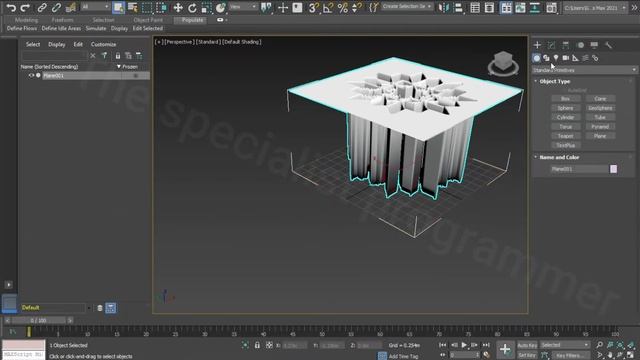Toggle Spinner Snap in toolbar
Viewport: 640px width, 360px height.
[x=357, y=7]
